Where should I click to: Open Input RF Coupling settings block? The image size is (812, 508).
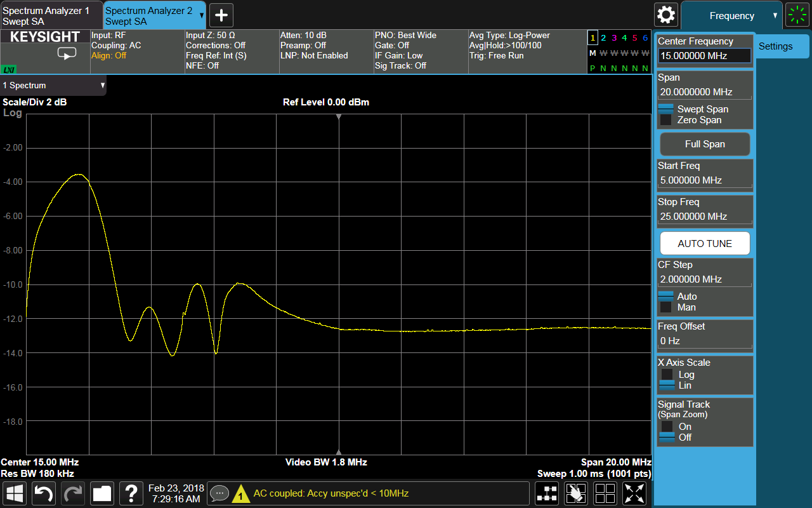(x=137, y=50)
